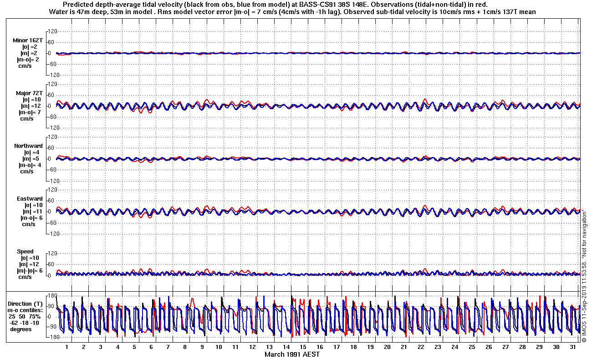The height and width of the screenshot is (364, 592).
Task: Click day '31' on the date axis
Action: [x=572, y=347]
